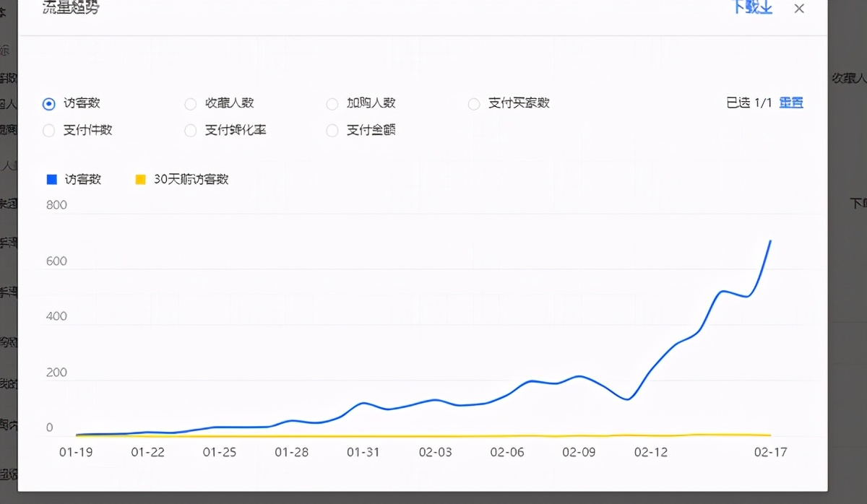Open the 下载 download link
867x504 pixels.
click(747, 9)
